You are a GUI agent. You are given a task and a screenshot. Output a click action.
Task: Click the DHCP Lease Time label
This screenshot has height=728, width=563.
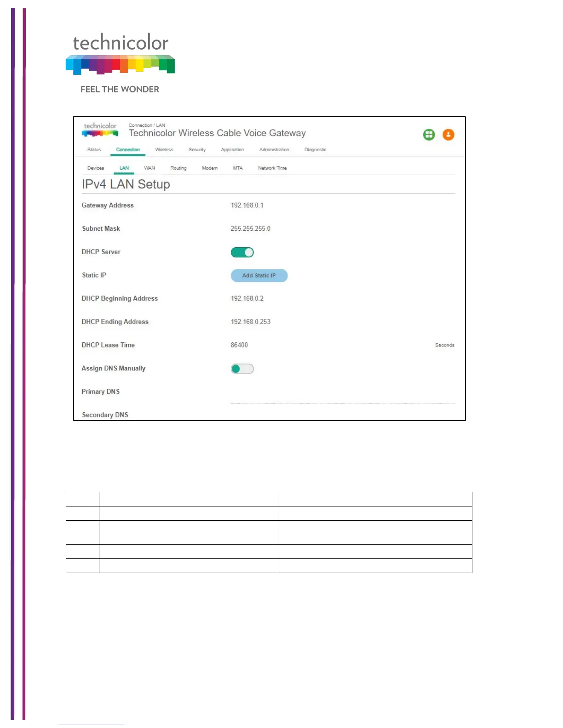[108, 345]
